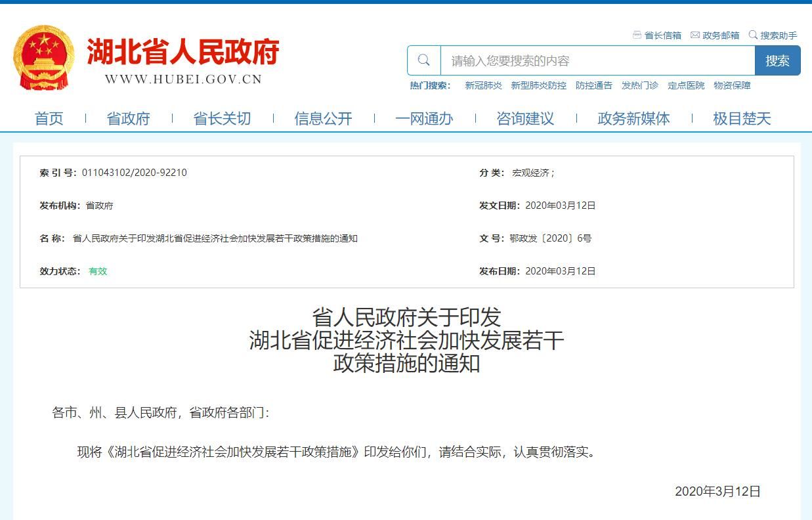
Task: Visit the 咨询建议 navigation section
Action: tap(525, 119)
